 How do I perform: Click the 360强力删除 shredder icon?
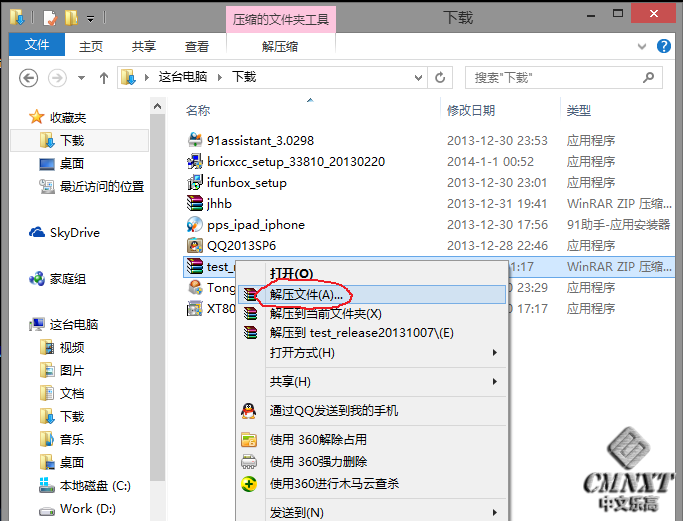[x=249, y=461]
